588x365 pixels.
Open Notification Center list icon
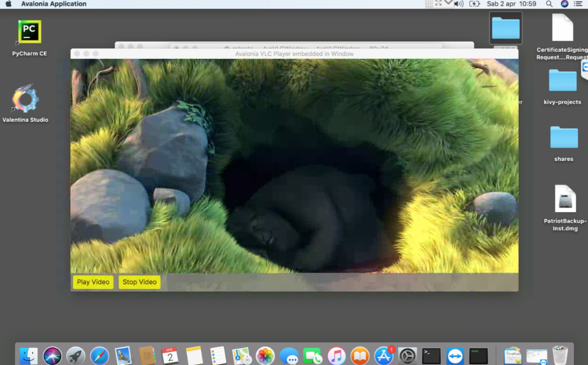point(578,3)
